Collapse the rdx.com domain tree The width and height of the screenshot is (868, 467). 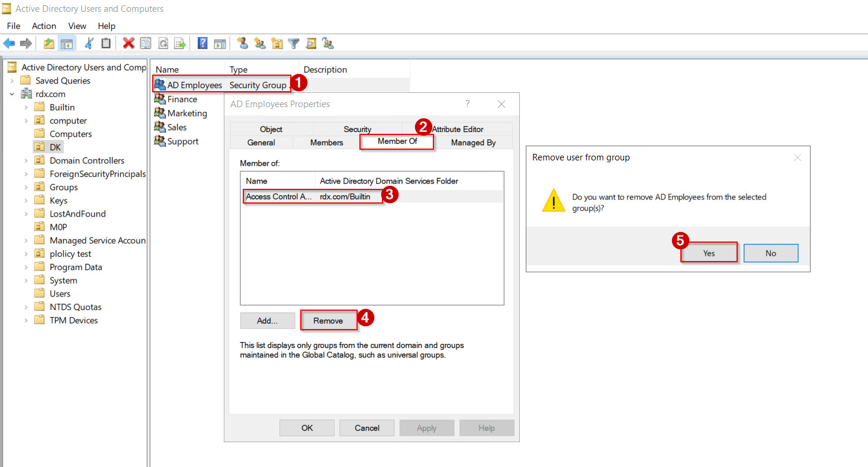point(12,94)
